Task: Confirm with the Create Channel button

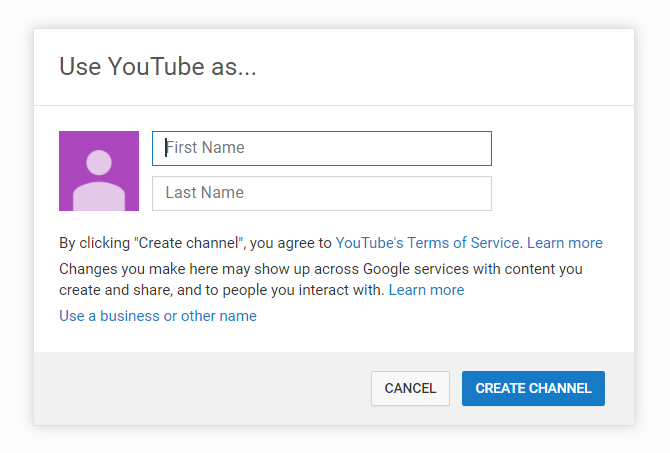Action: click(x=533, y=388)
